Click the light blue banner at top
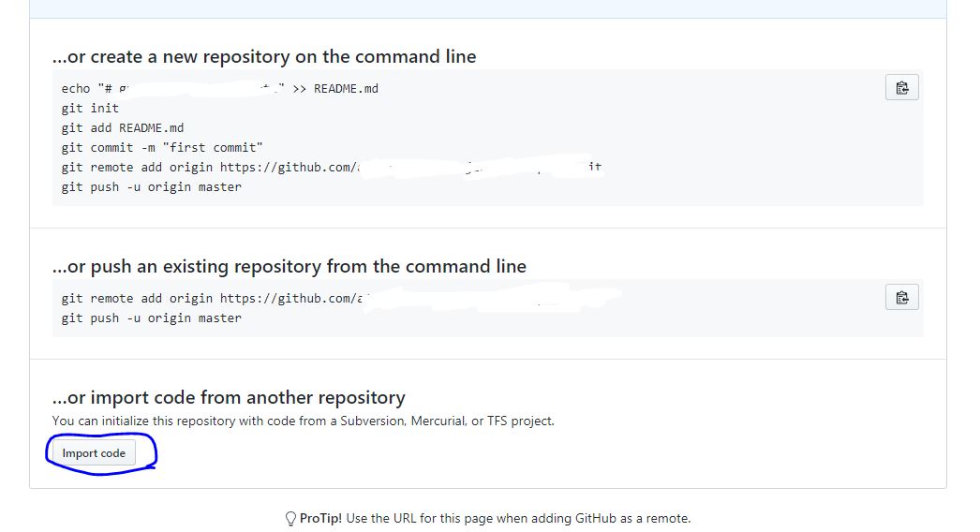Viewport: 980px width, 532px height. (488, 8)
